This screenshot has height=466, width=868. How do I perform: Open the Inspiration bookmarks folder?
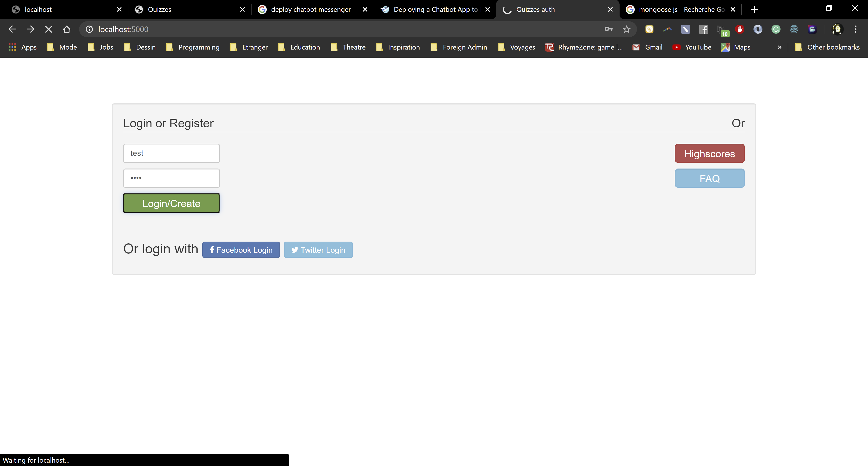tap(398, 47)
